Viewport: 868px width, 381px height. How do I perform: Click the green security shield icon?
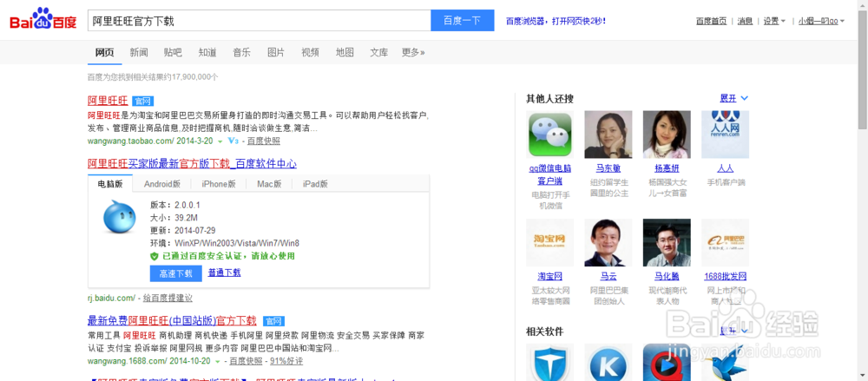pyautogui.click(x=155, y=256)
